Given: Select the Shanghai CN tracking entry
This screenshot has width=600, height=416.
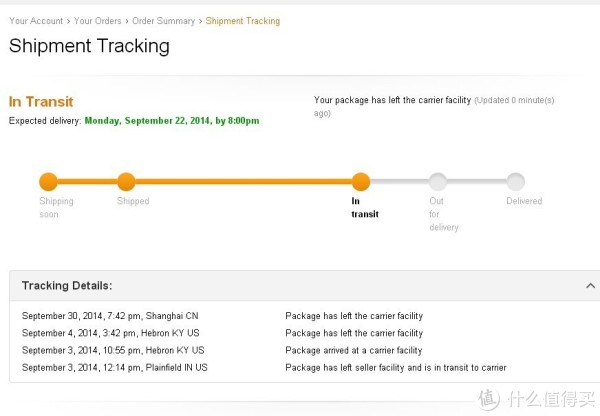Looking at the screenshot, I should coord(110,316).
